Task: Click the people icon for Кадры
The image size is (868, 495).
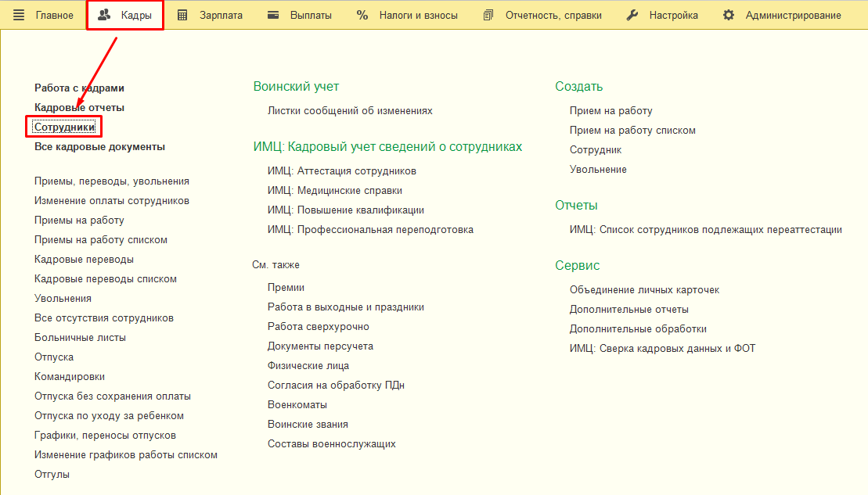Action: click(x=104, y=16)
